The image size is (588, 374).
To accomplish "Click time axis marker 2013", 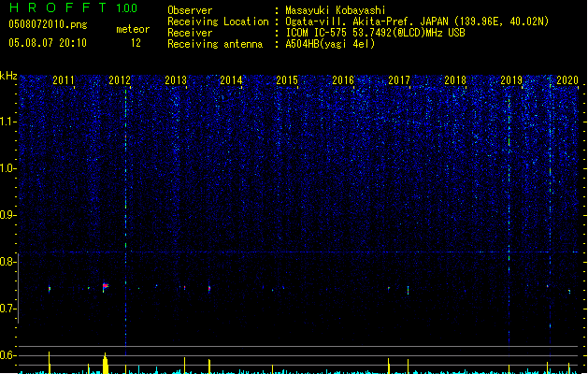I will pos(176,80).
